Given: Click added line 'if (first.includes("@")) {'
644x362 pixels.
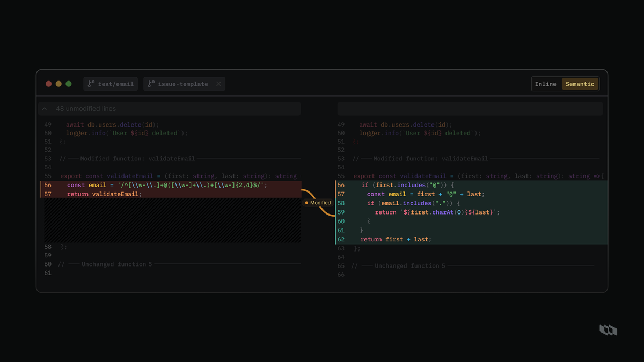Looking at the screenshot, I should (471, 185).
